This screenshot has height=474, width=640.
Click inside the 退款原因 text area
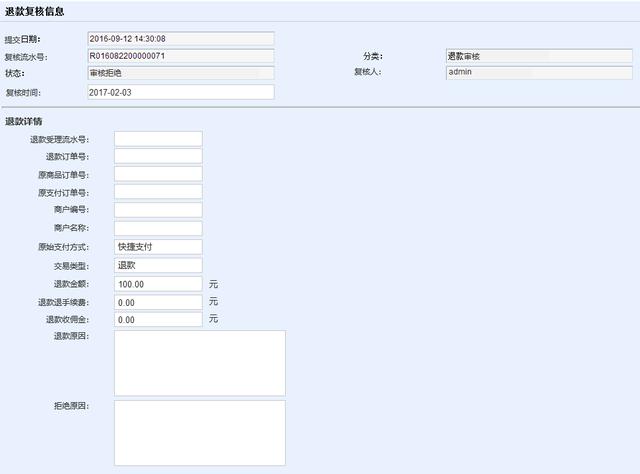[200, 363]
